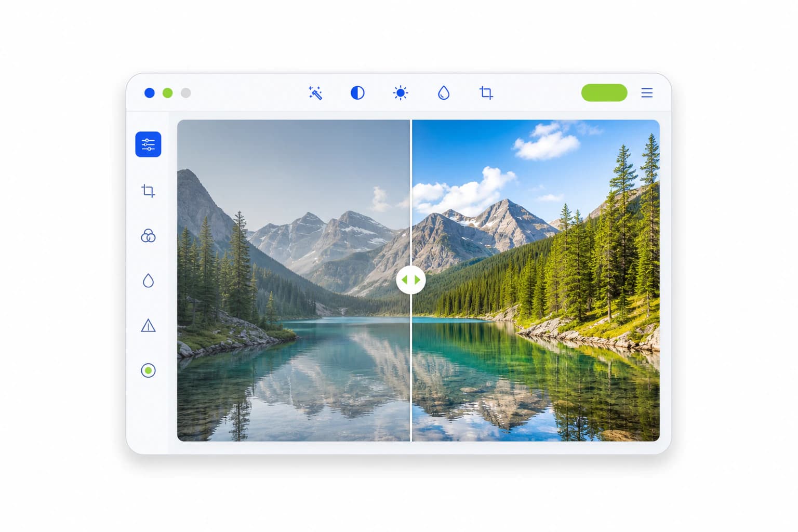Viewport: 798px width, 532px height.
Task: Choose the sidebar droplet tool
Action: point(148,281)
